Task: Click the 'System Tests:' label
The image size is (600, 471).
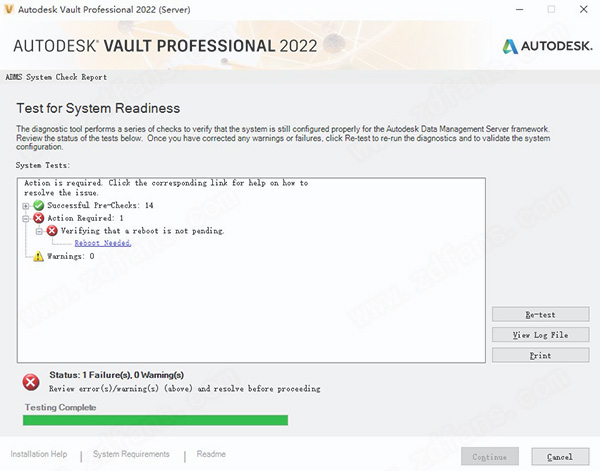Action: (43, 165)
